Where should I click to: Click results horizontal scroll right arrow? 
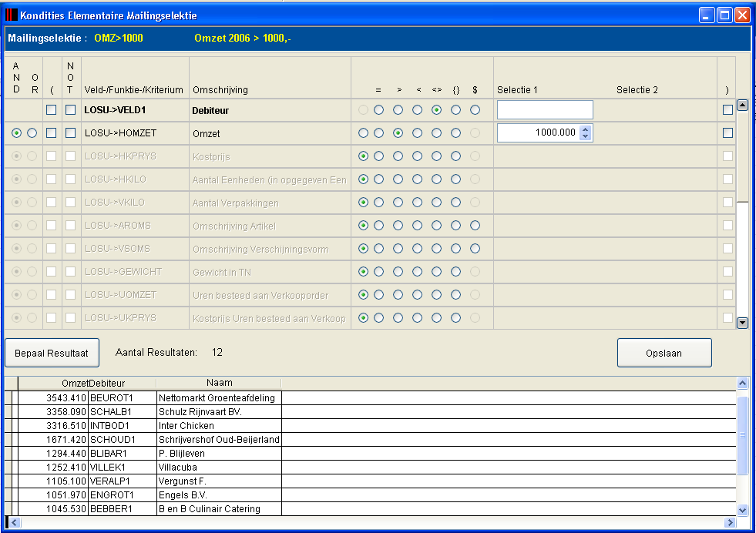pyautogui.click(x=730, y=522)
